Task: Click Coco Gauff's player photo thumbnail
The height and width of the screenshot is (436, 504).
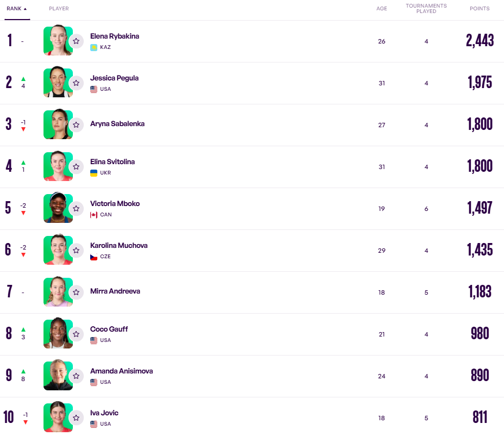Action: click(57, 334)
